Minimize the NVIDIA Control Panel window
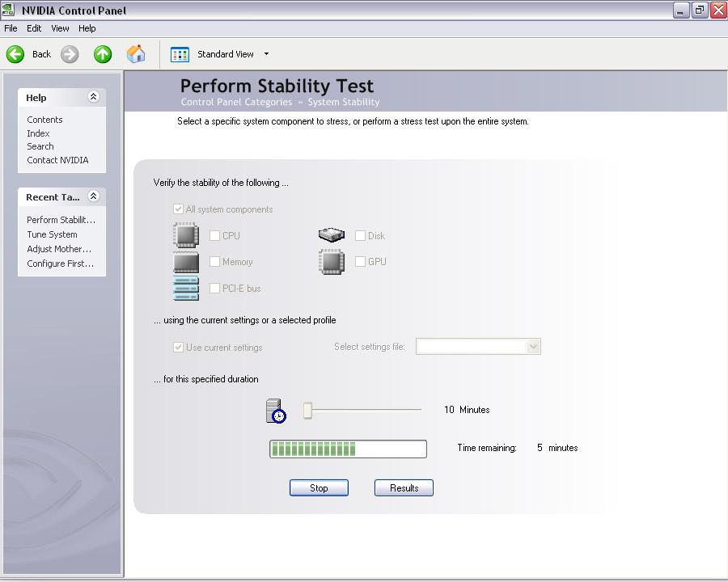This screenshot has height=582, width=728. pos(680,11)
